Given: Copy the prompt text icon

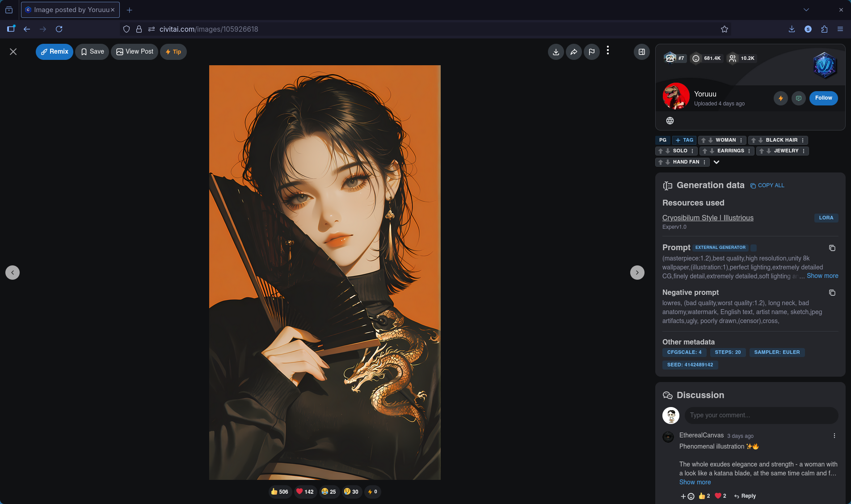Looking at the screenshot, I should [x=832, y=248].
